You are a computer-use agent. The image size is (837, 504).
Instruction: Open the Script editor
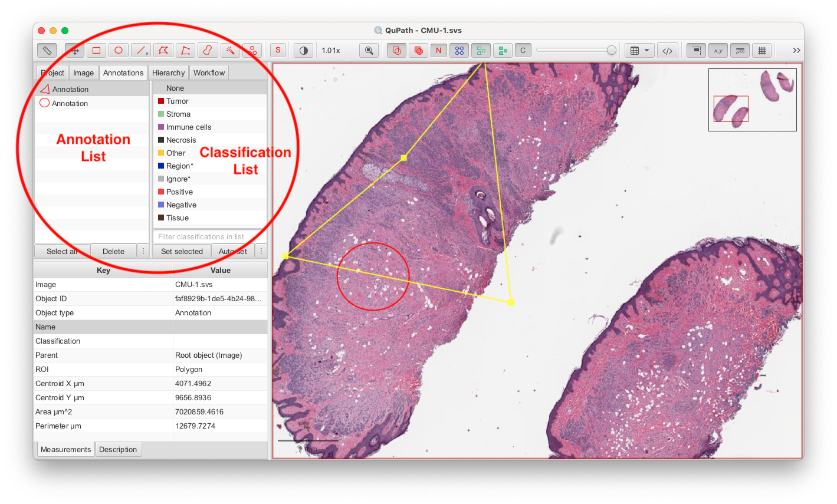668,50
